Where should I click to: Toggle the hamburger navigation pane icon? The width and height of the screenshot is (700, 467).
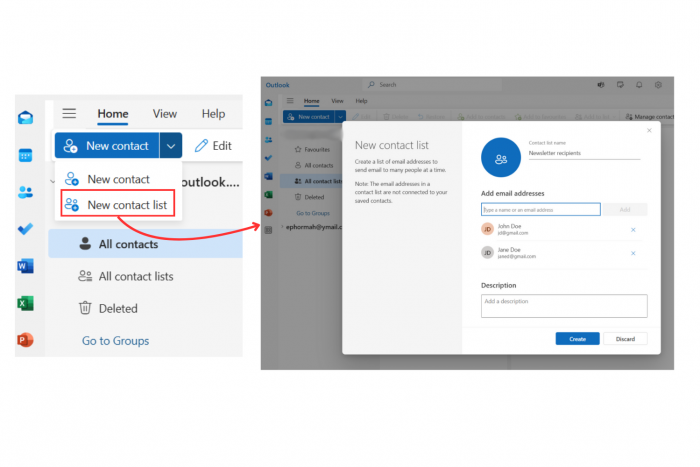pyautogui.click(x=69, y=113)
